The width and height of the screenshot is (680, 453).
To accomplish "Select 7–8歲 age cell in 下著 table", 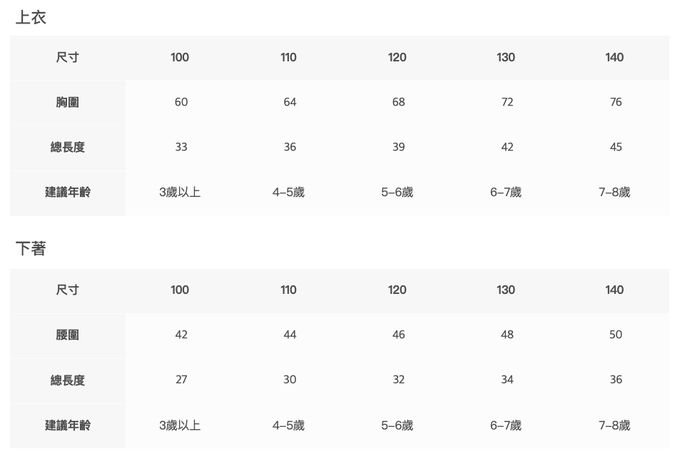I will (x=615, y=425).
